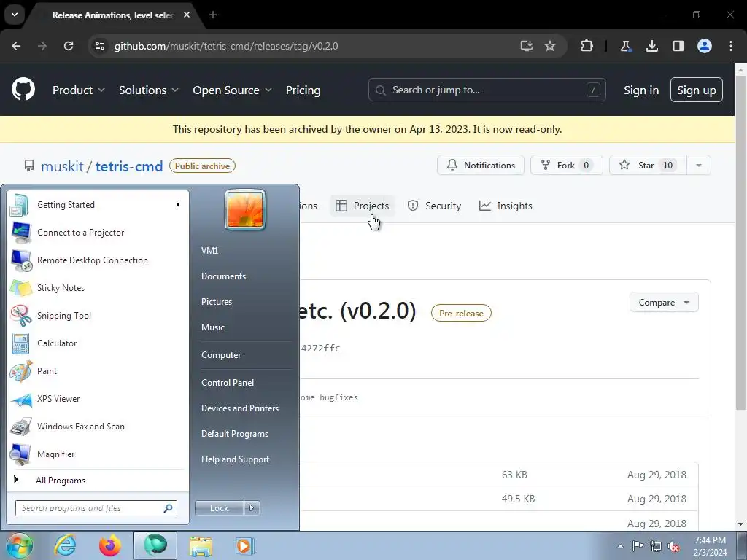Screen dimensions: 747x560
Task: Open Computer from the Start menu
Action: coord(221,355)
